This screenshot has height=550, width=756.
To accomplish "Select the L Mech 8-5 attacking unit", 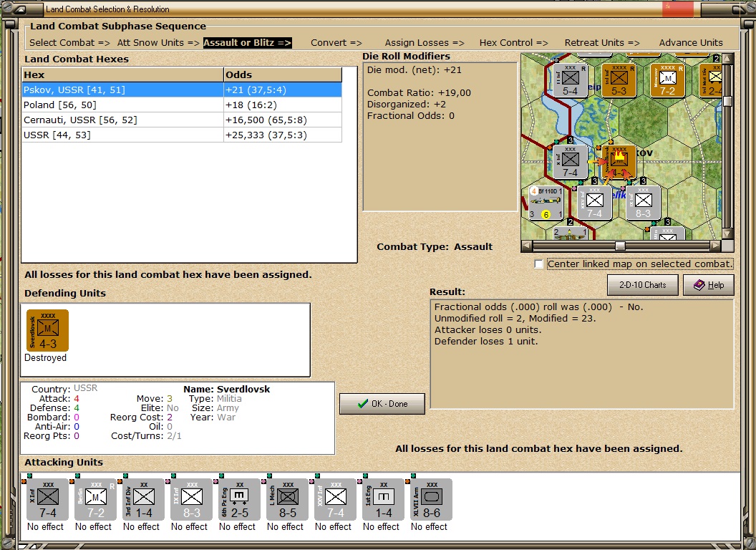I will (x=287, y=501).
